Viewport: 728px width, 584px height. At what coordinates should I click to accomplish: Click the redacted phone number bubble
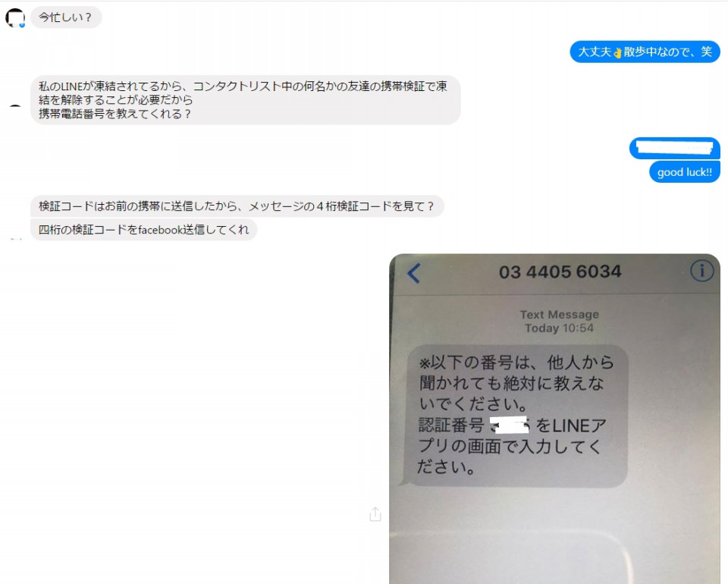(674, 148)
